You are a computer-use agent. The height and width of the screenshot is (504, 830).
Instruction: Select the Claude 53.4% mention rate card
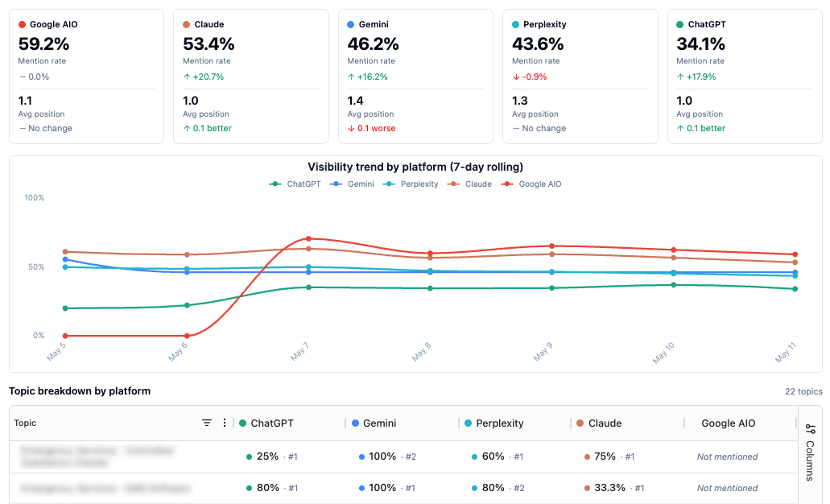coord(251,76)
